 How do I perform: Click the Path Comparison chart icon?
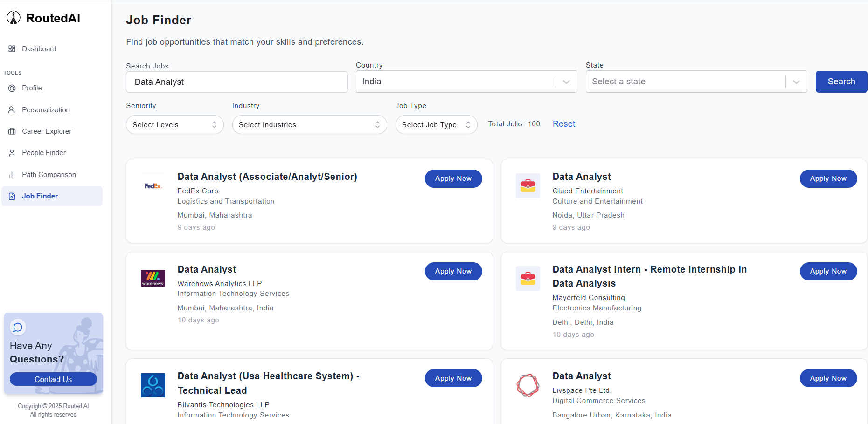12,175
